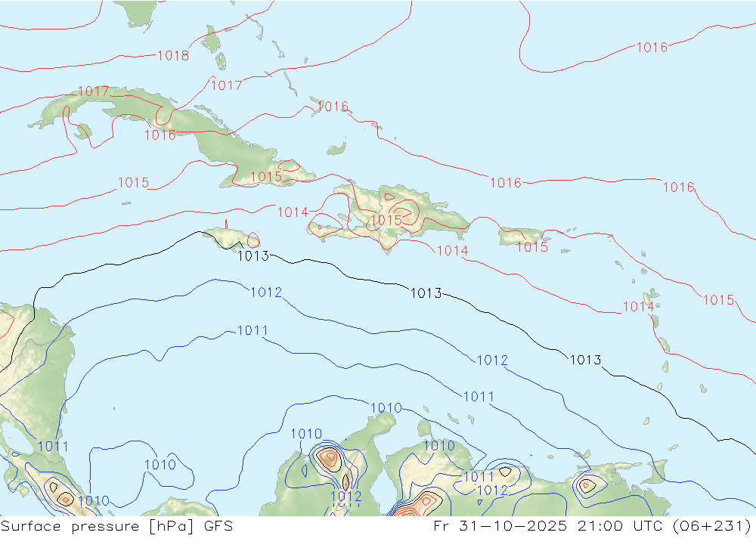Select the blue 1012 label over Colombia

346,496
